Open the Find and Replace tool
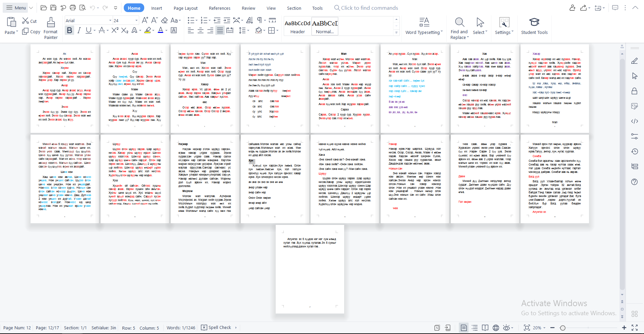This screenshot has height=334, width=644. (x=459, y=28)
